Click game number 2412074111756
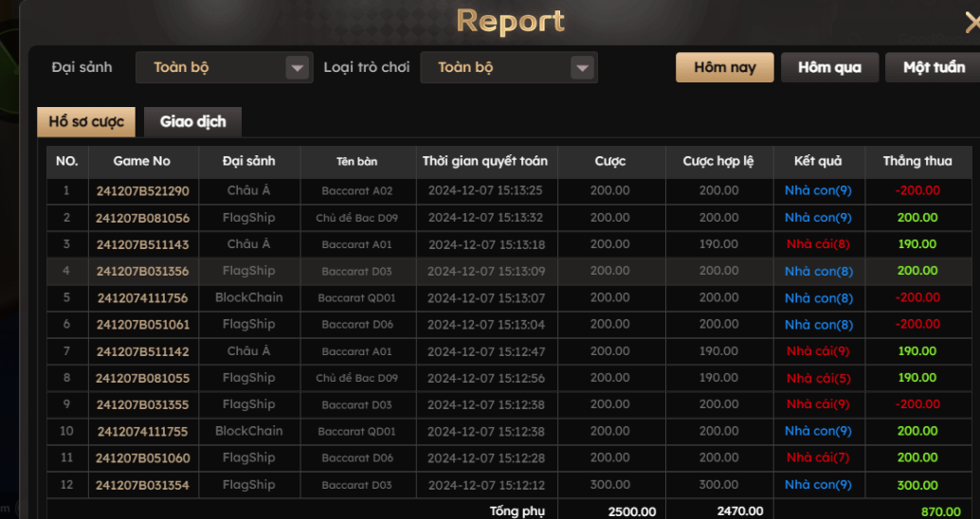Screen dimensions: 980x519 (x=142, y=298)
